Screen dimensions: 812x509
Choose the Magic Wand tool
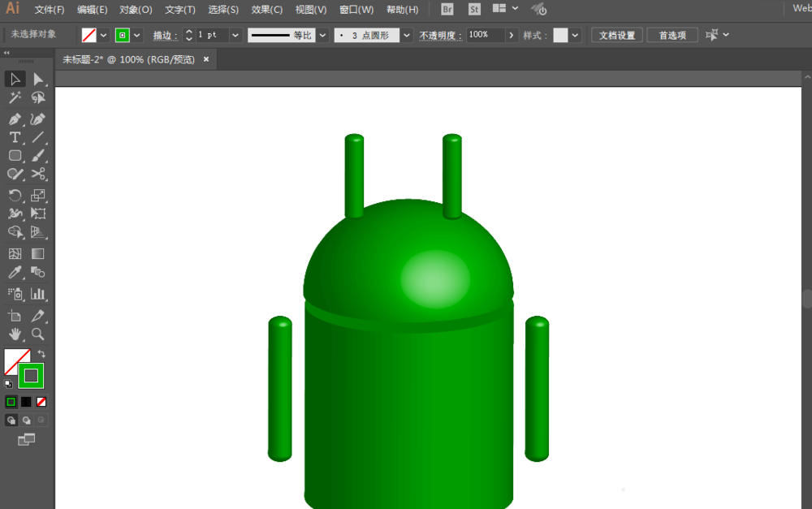pyautogui.click(x=15, y=98)
